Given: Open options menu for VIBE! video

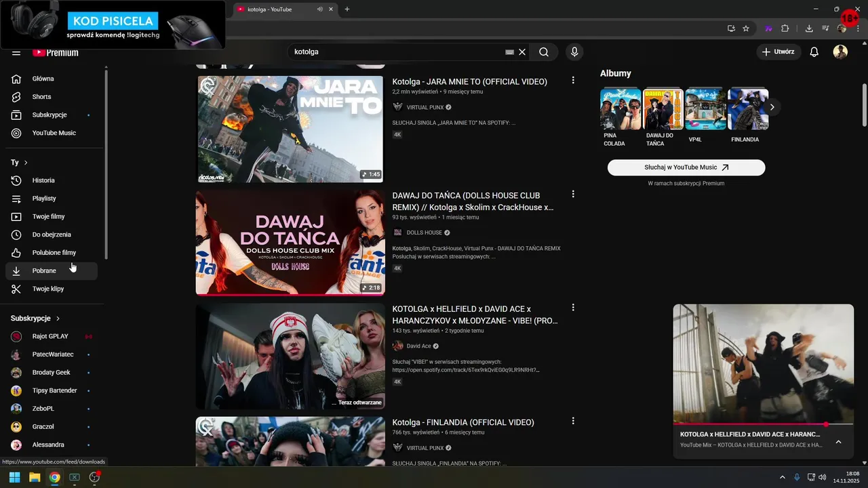Looking at the screenshot, I should pyautogui.click(x=573, y=307).
